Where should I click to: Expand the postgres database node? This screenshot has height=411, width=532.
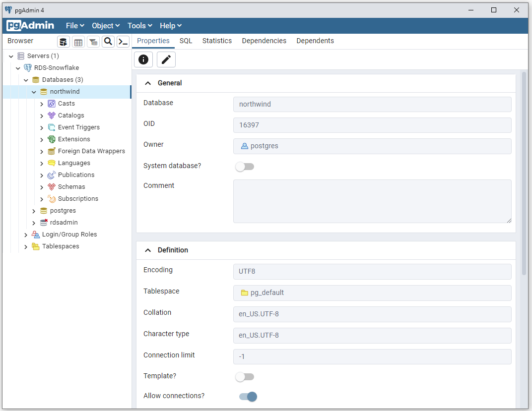point(34,211)
